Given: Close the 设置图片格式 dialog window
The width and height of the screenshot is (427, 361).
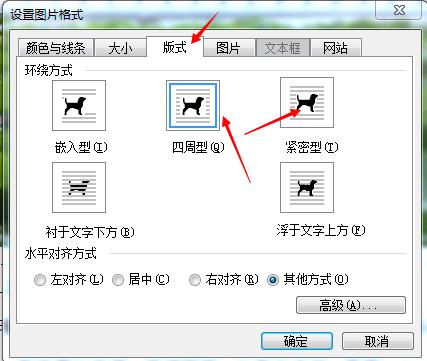Looking at the screenshot, I should [x=399, y=10].
